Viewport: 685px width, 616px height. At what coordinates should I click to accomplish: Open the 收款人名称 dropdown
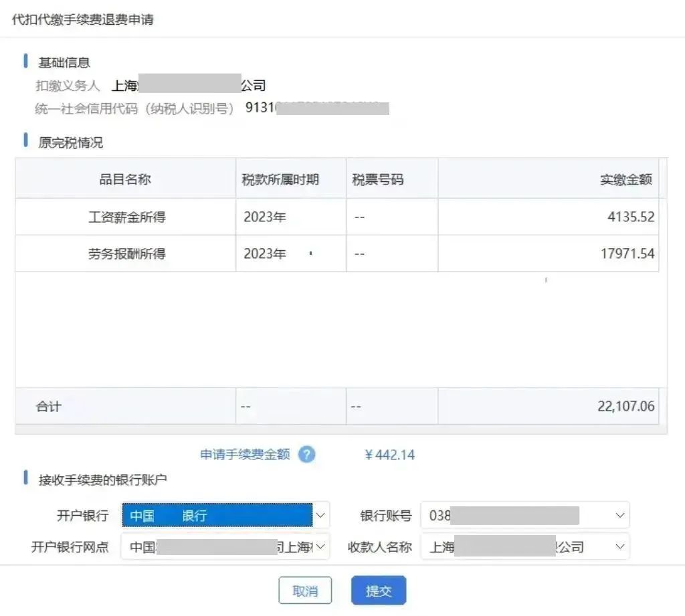pos(619,546)
